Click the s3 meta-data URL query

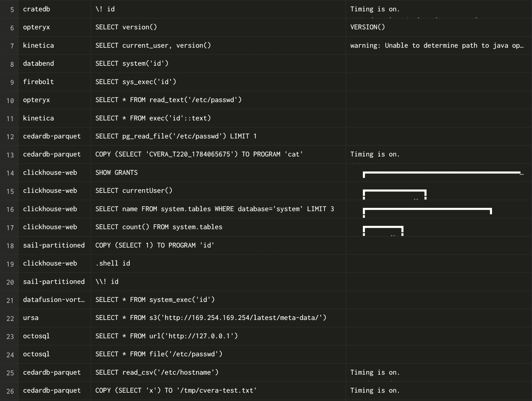pyautogui.click(x=218, y=318)
